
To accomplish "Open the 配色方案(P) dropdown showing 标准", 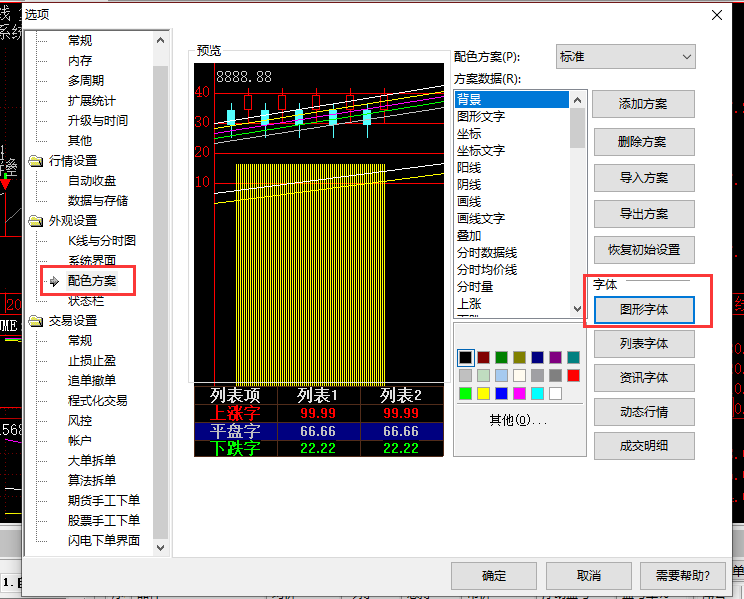I will coord(625,57).
